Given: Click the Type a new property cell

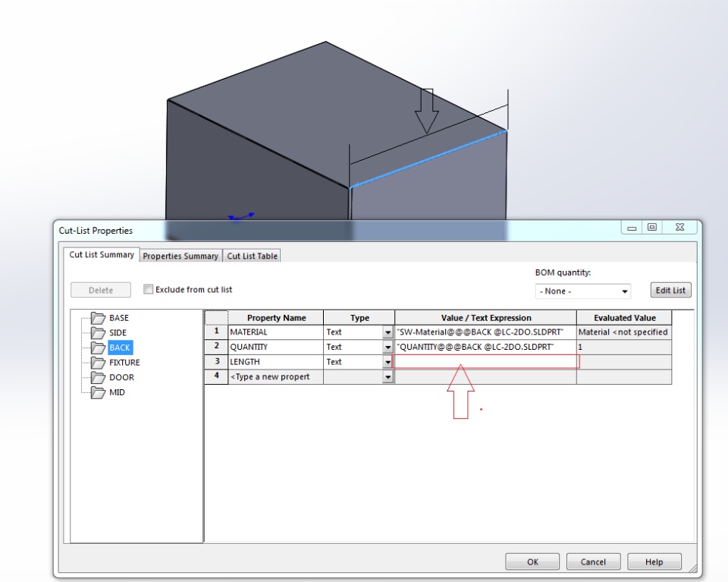Looking at the screenshot, I should (276, 376).
